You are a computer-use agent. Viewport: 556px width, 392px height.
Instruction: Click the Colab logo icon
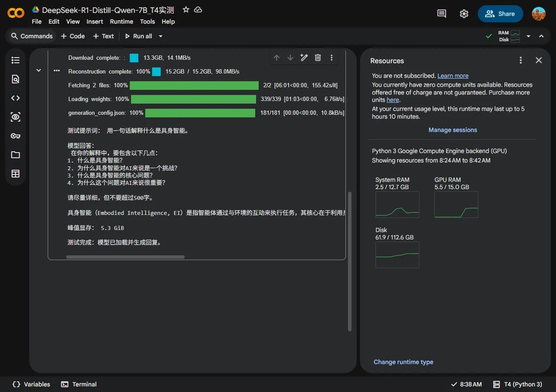16,14
